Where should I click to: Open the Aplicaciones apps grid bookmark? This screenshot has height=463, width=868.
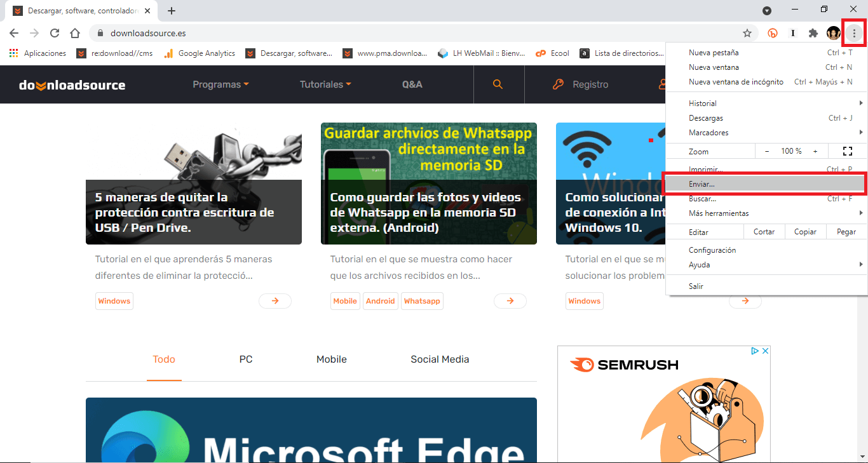[x=37, y=53]
